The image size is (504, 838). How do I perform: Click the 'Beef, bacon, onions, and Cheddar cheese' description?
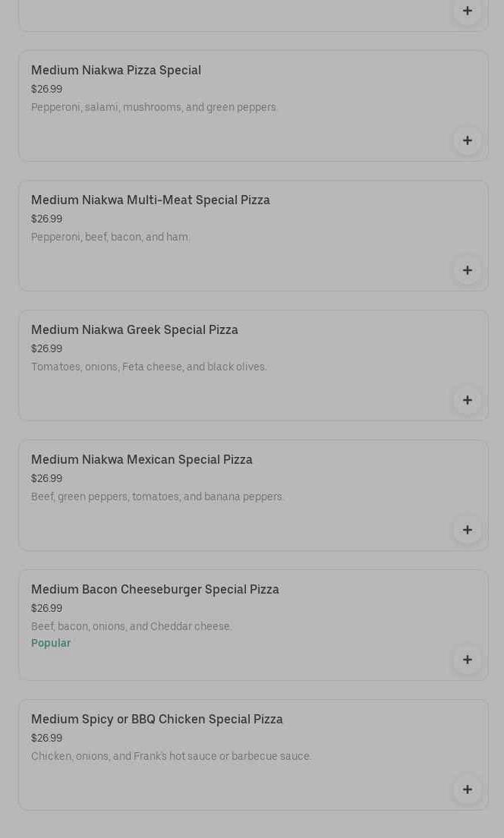pos(131,627)
